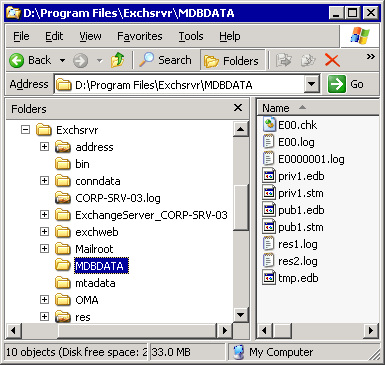Select the Mailroot folder

click(84, 249)
